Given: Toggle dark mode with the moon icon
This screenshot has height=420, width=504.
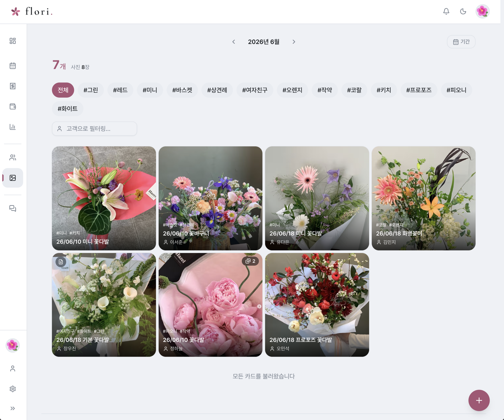Looking at the screenshot, I should [463, 11].
